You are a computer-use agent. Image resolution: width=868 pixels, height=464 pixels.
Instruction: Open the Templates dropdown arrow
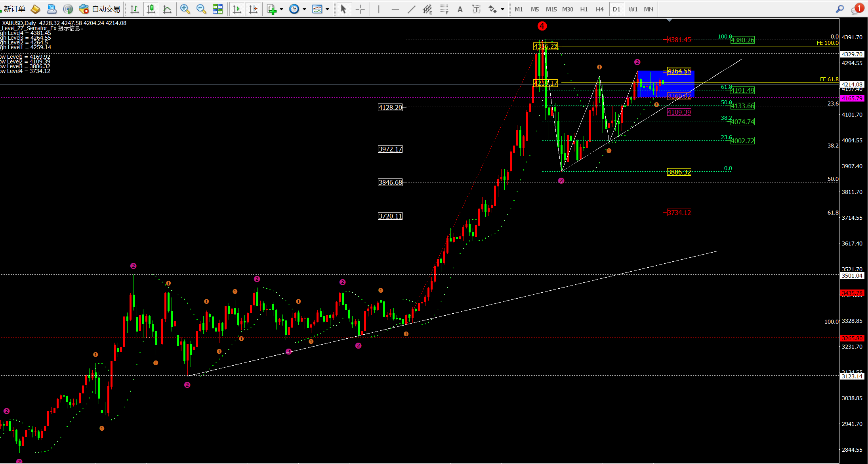pyautogui.click(x=327, y=9)
